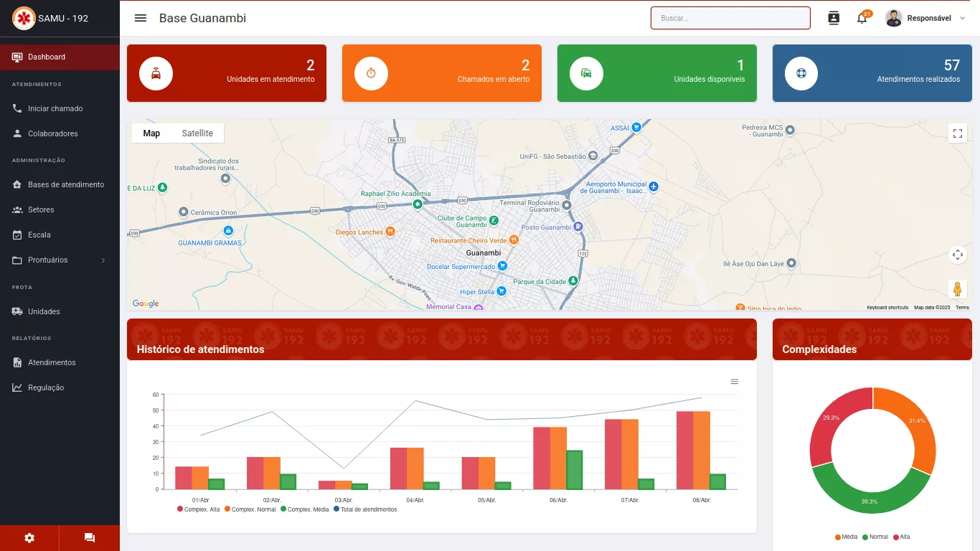This screenshot has height=551, width=980.
Task: Click the hamburger menu icon
Action: click(141, 18)
